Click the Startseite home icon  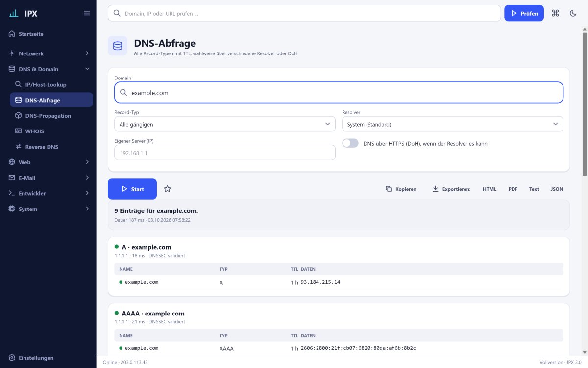12,34
